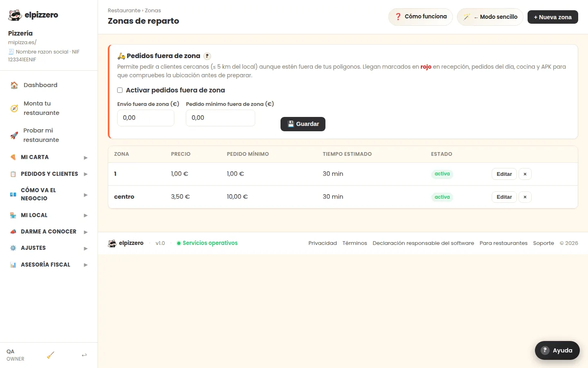The height and width of the screenshot is (368, 588).
Task: Click the gear icon for Ajustes
Action: point(13,248)
